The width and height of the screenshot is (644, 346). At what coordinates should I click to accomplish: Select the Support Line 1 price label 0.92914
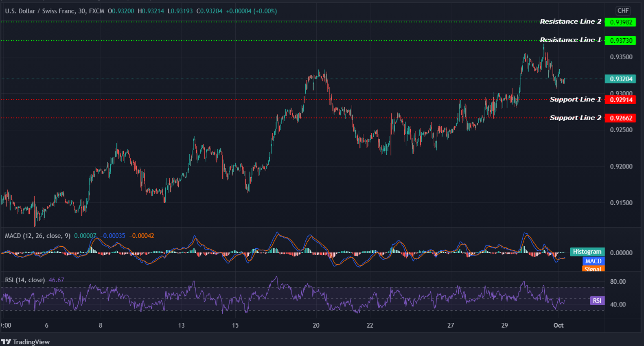[620, 100]
